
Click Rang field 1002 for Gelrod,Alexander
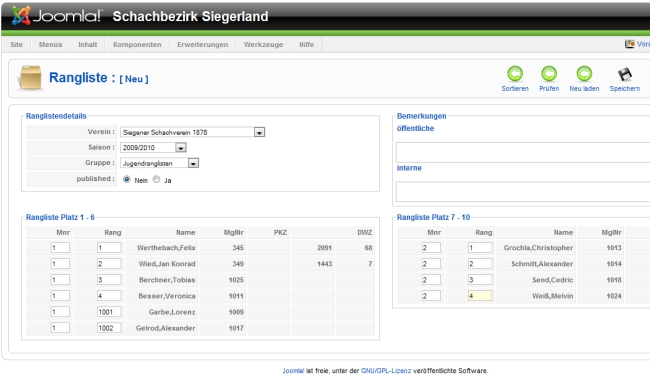coord(109,328)
